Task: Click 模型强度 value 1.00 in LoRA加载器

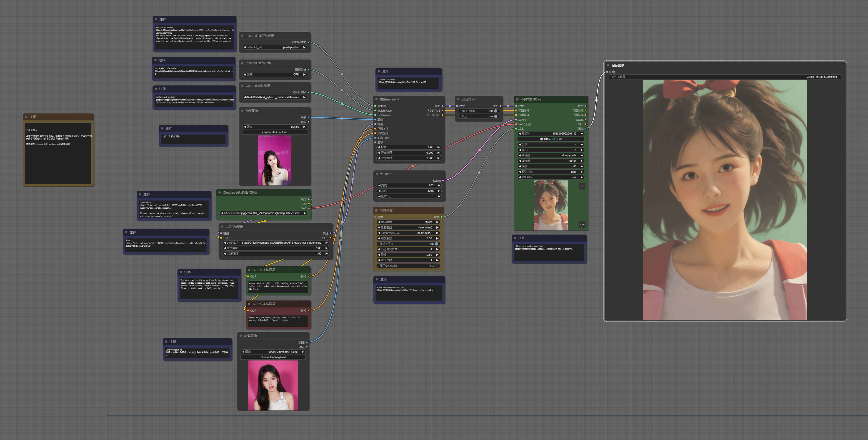Action: click(x=276, y=248)
